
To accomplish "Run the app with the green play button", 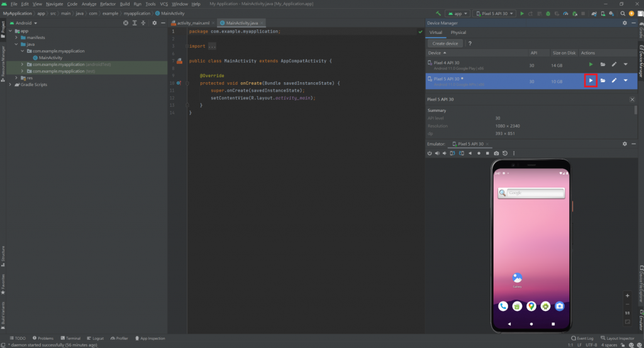I will tap(522, 14).
